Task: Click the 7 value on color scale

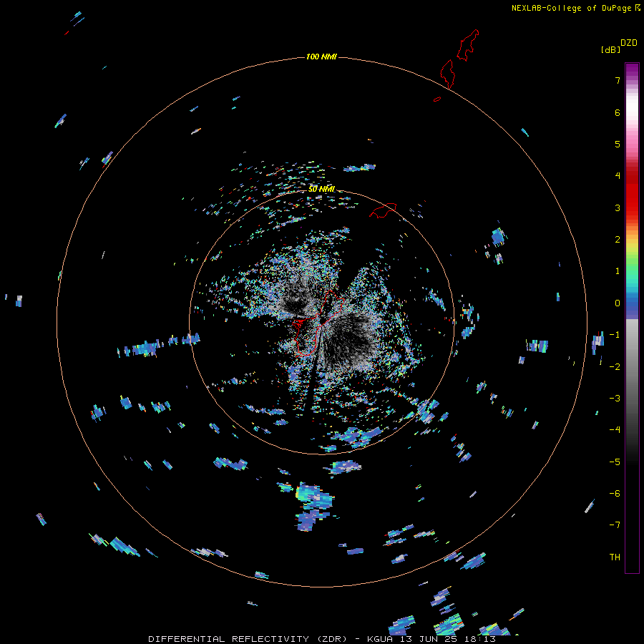Action: (x=618, y=80)
